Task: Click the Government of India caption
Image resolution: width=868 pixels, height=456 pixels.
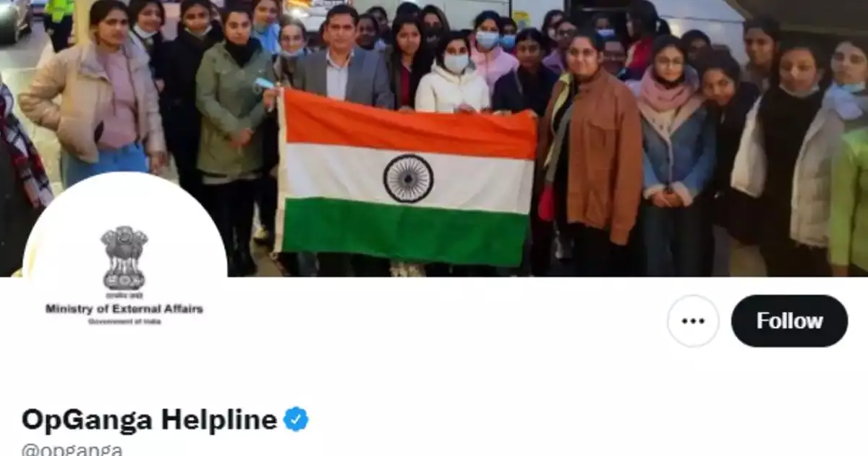Action: (x=124, y=321)
